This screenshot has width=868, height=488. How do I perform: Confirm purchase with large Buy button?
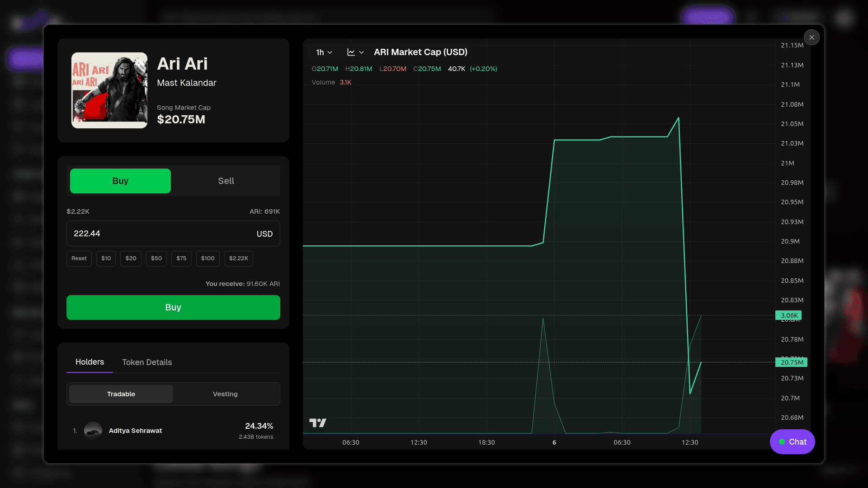click(x=173, y=307)
